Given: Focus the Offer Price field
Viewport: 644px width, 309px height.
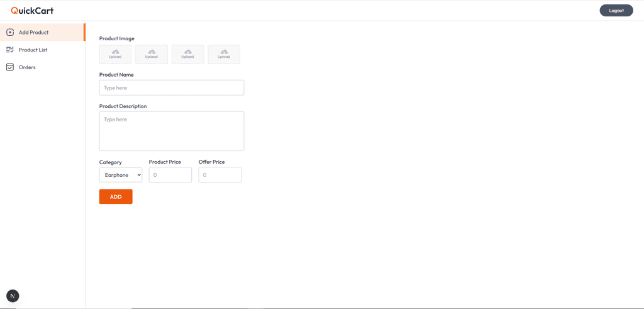Looking at the screenshot, I should pos(219,174).
